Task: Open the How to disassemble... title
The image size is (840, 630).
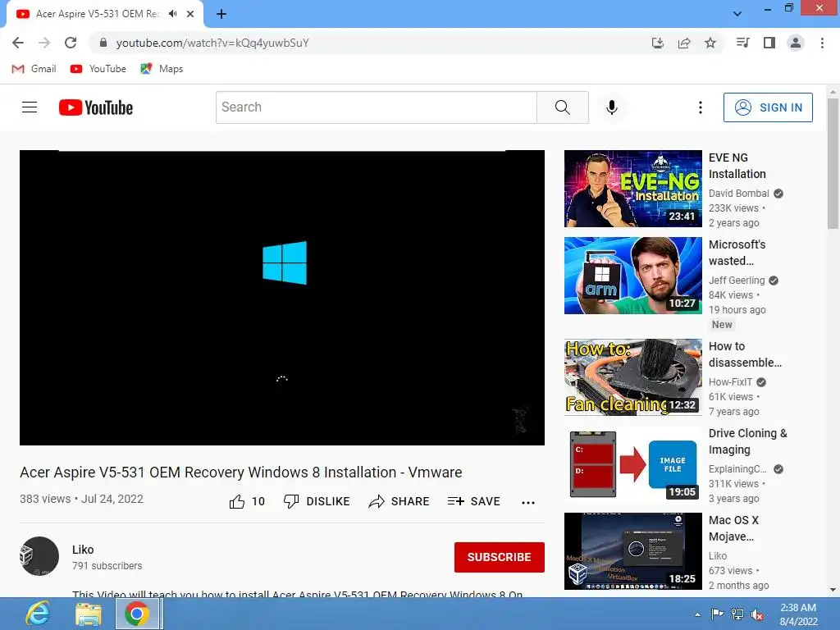Action: coord(745,354)
